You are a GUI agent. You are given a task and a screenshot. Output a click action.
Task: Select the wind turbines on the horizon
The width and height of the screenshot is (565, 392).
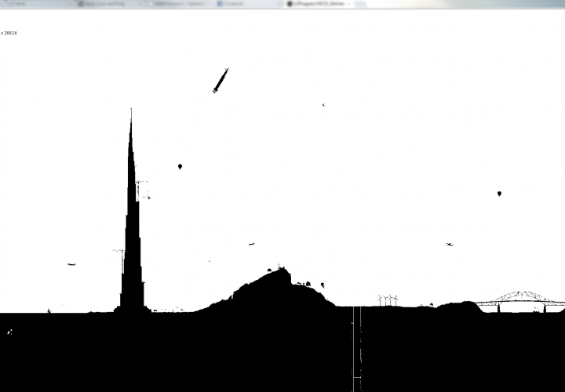tap(388, 299)
